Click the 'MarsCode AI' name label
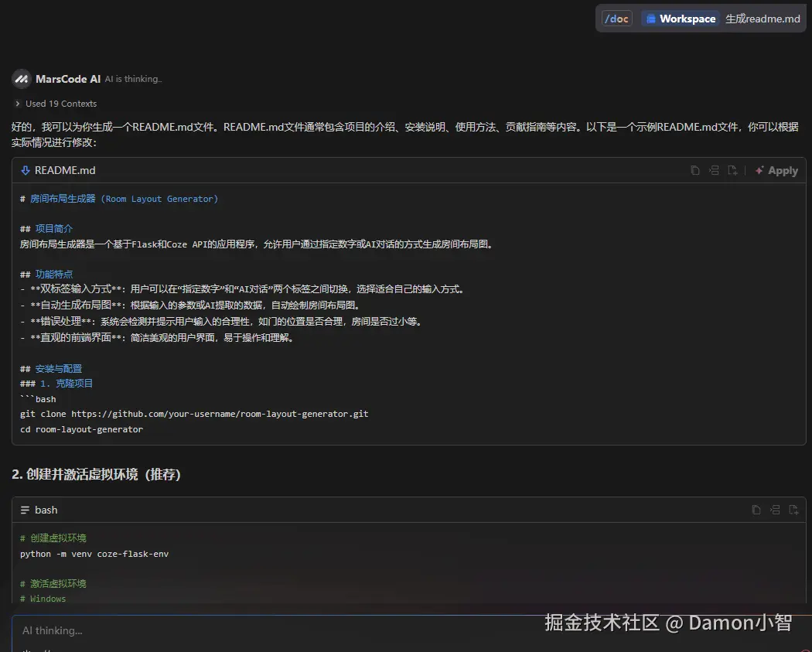 click(x=68, y=79)
